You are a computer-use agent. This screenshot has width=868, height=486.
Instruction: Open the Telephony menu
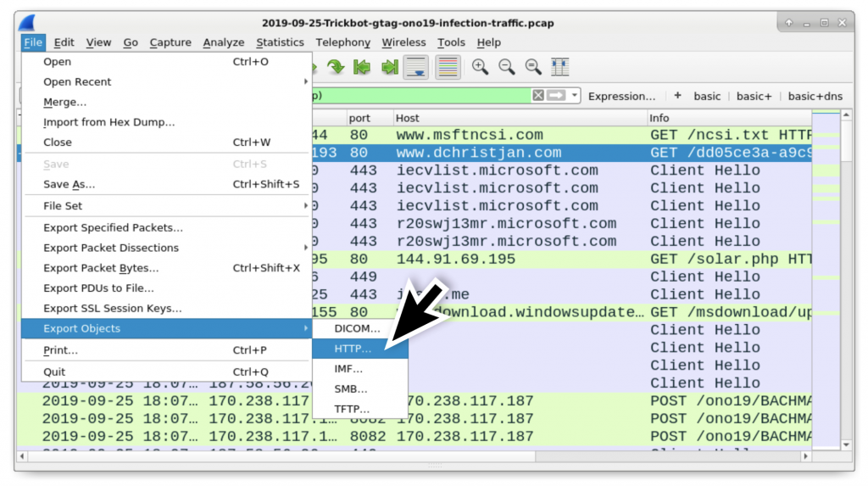click(343, 42)
